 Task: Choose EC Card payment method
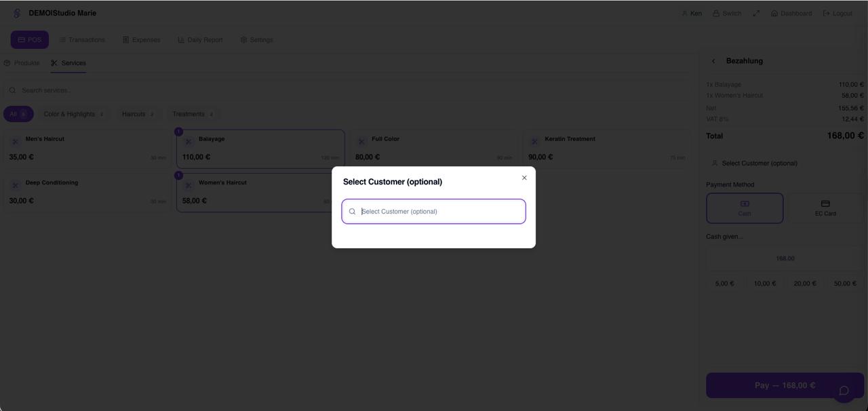coord(825,208)
